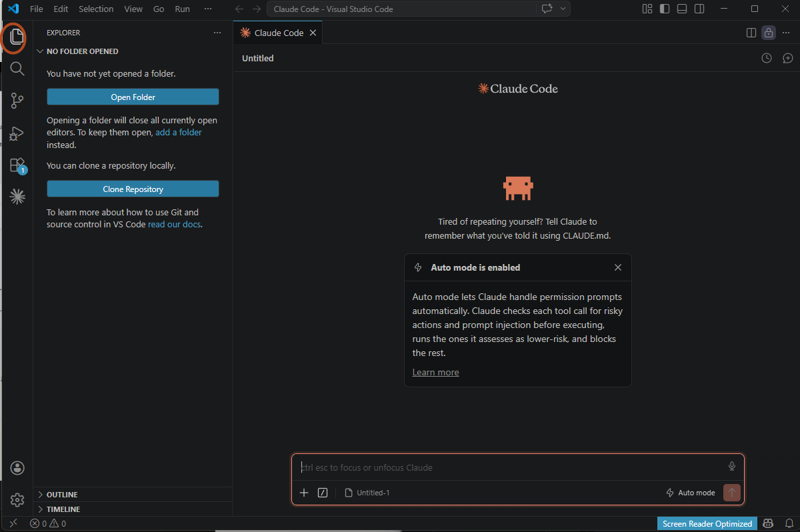Start a new conversation with plus-bubble icon
Viewport: 800px width, 532px height.
787,58
